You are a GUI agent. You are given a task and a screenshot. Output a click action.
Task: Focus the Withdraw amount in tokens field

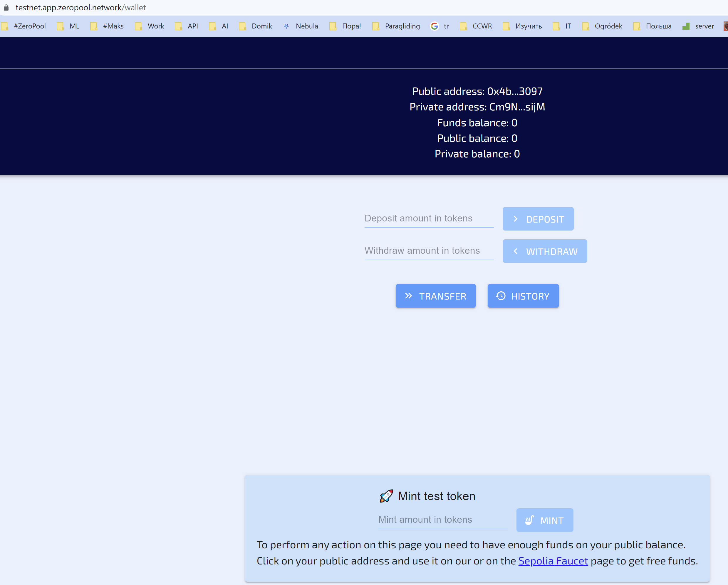[x=429, y=251]
